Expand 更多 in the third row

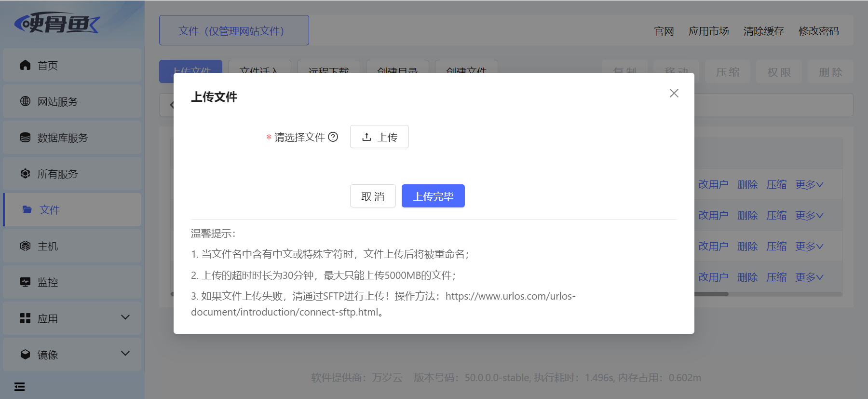pos(810,246)
